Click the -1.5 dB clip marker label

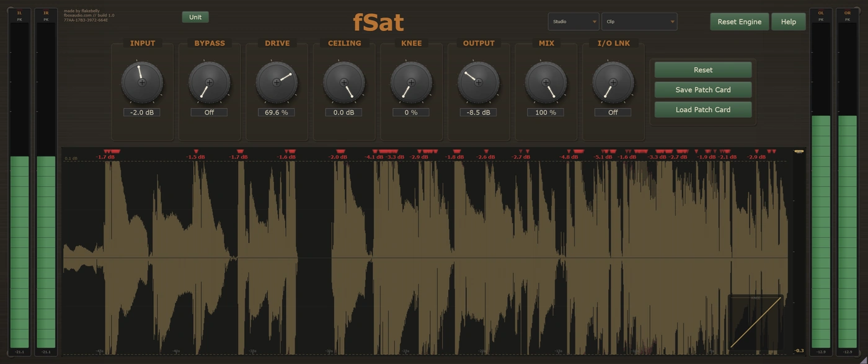pyautogui.click(x=196, y=158)
